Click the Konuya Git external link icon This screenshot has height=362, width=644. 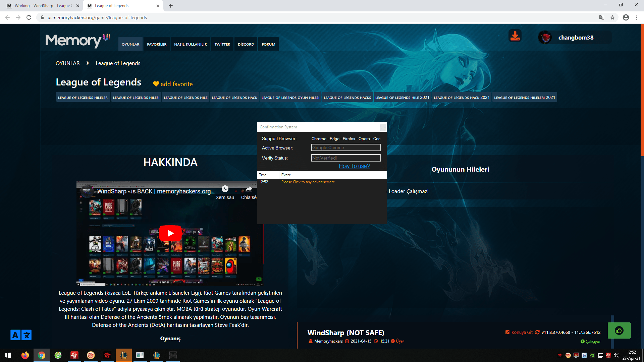pyautogui.click(x=507, y=333)
